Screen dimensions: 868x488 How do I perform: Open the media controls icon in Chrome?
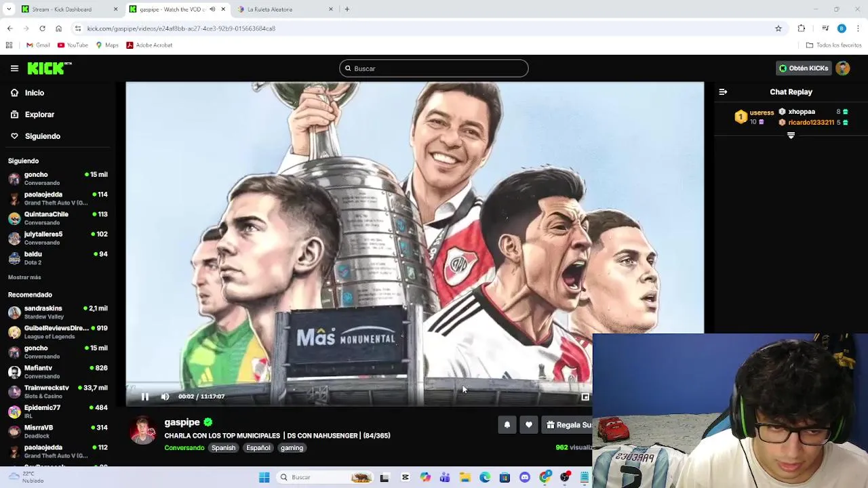(x=825, y=28)
